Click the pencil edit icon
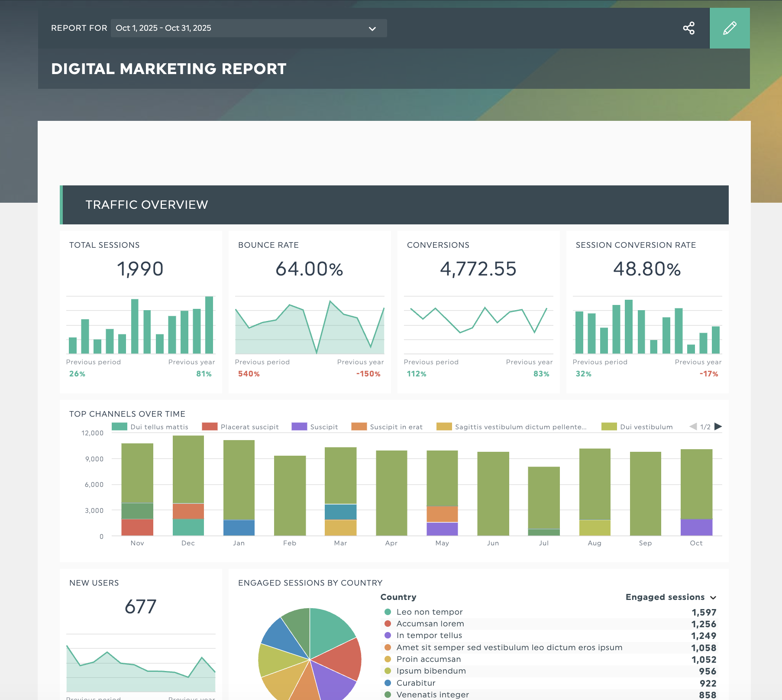The height and width of the screenshot is (700, 782). pyautogui.click(x=730, y=28)
